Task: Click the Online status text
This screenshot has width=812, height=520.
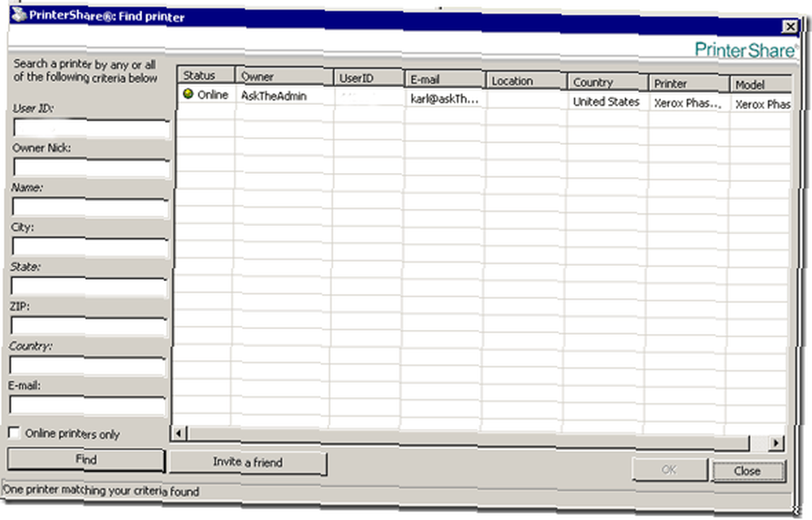Action: (213, 95)
